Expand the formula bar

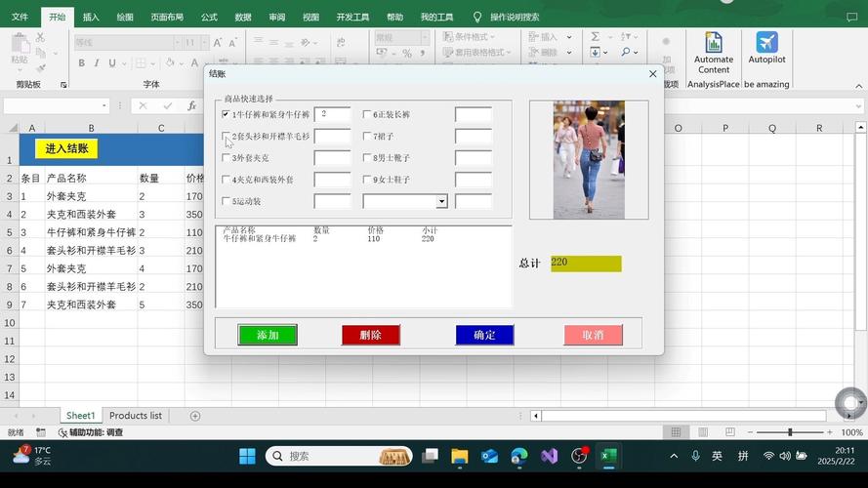coord(858,105)
